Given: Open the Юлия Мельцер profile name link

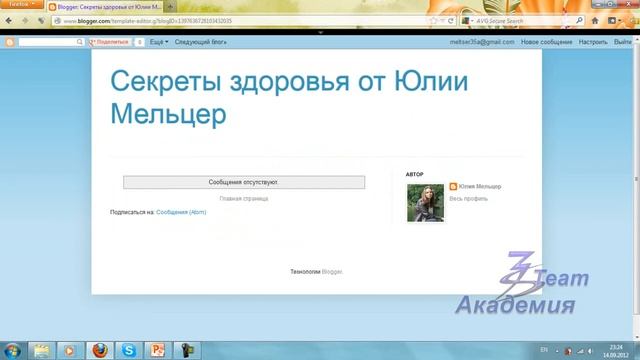Looking at the screenshot, I should click(480, 187).
